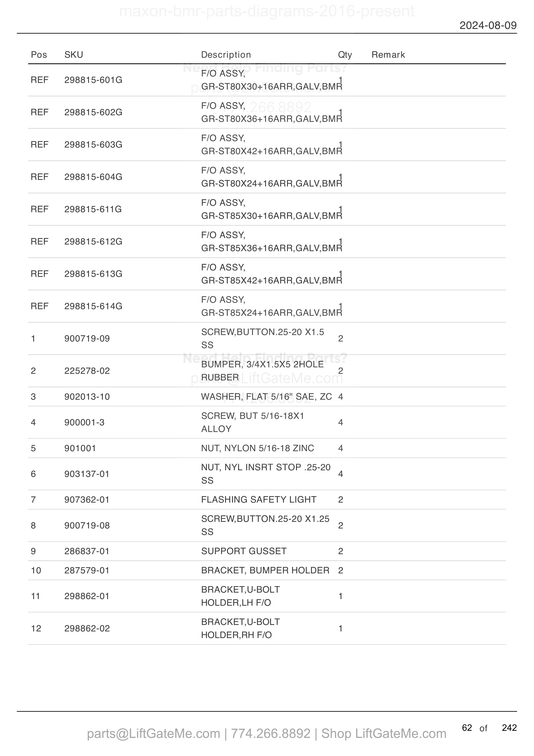Select NUT, NYLON 5/16-18 ZINC description
534x756 pixels.
tap(258, 448)
